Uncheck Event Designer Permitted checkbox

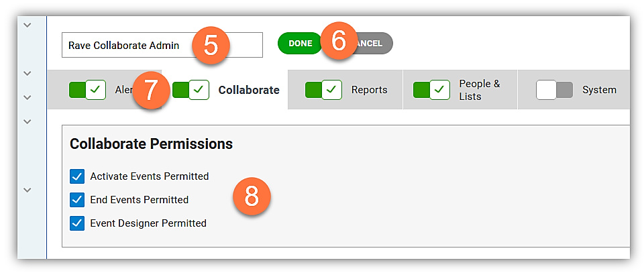77,223
